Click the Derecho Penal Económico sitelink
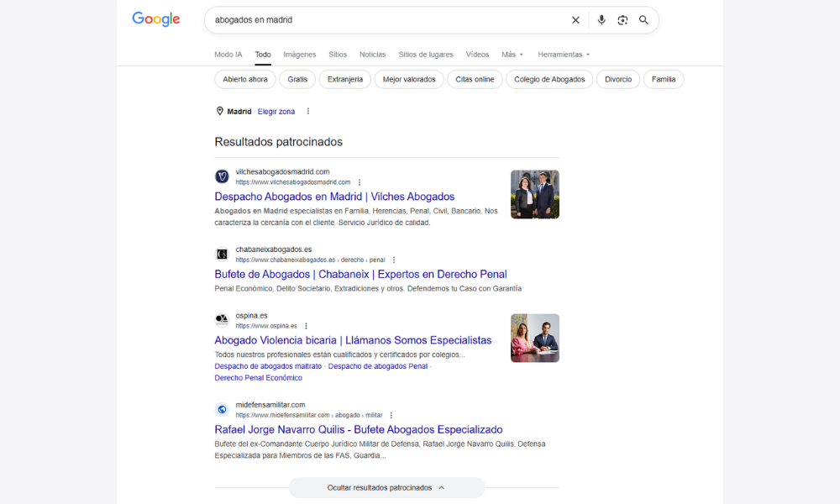Image resolution: width=840 pixels, height=504 pixels. tap(258, 378)
